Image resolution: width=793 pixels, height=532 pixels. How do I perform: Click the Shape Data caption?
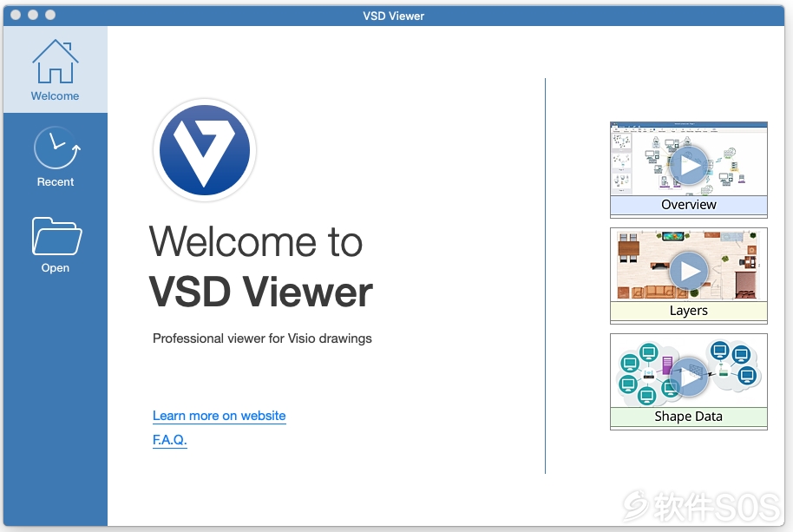pyautogui.click(x=688, y=417)
